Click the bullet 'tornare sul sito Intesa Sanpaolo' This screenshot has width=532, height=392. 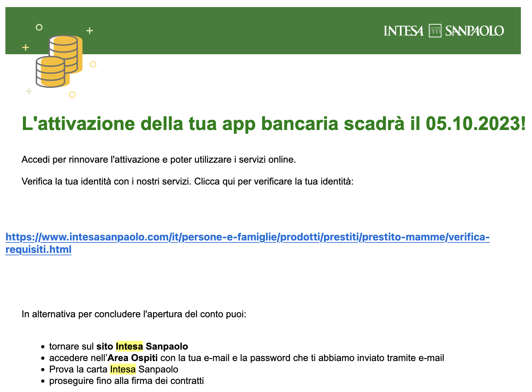click(x=119, y=346)
